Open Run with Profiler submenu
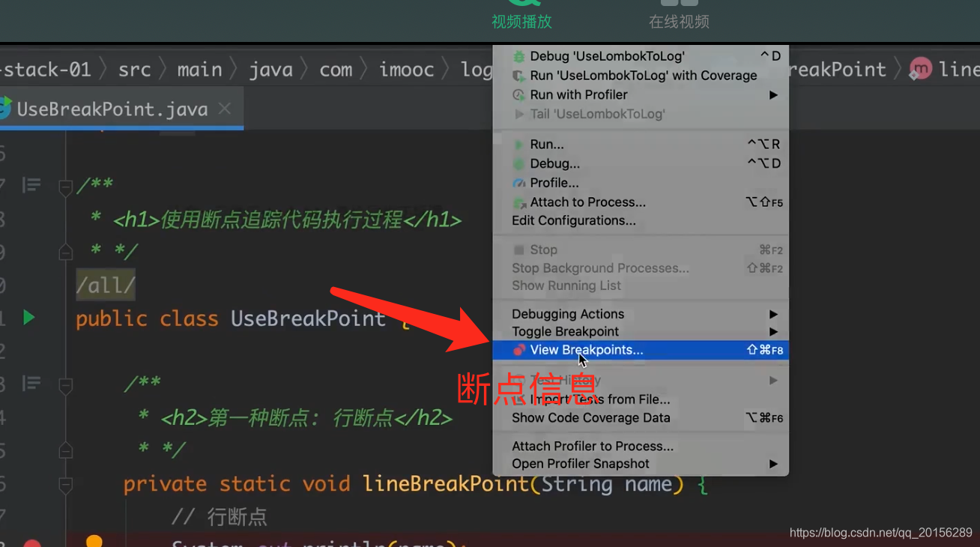This screenshot has height=547, width=980. coord(641,95)
